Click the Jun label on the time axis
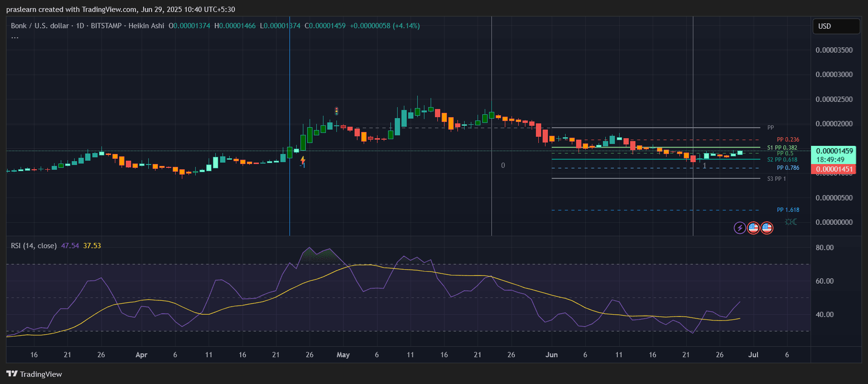Screen dimensions: 868x384 (x=552, y=355)
